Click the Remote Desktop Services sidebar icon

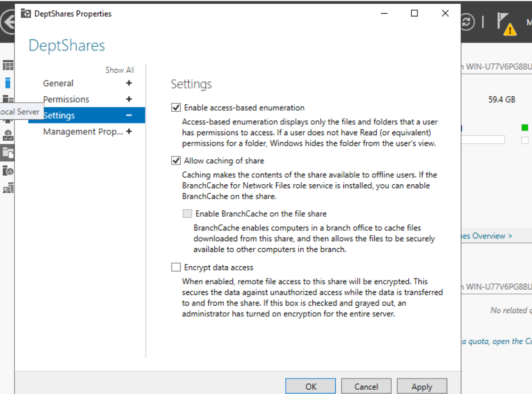pyautogui.click(x=8, y=187)
